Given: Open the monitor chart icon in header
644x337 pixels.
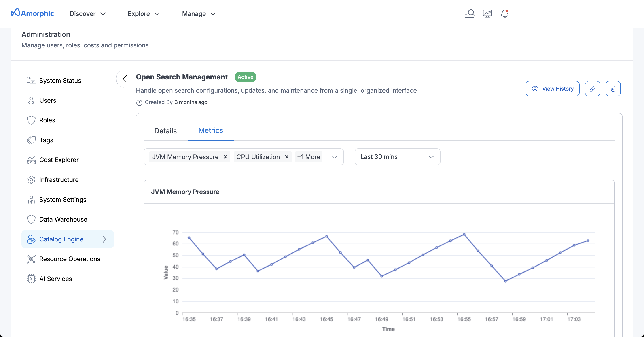Looking at the screenshot, I should click(487, 13).
